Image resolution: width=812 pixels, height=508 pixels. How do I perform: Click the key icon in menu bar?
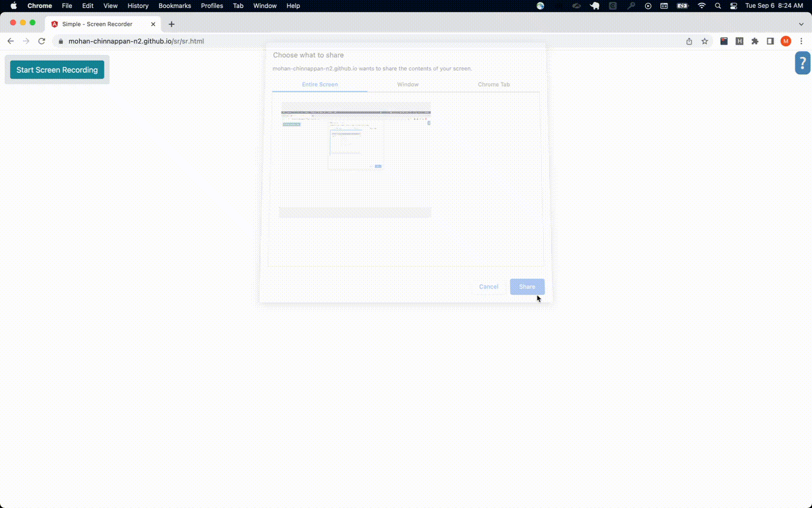pos(631,6)
